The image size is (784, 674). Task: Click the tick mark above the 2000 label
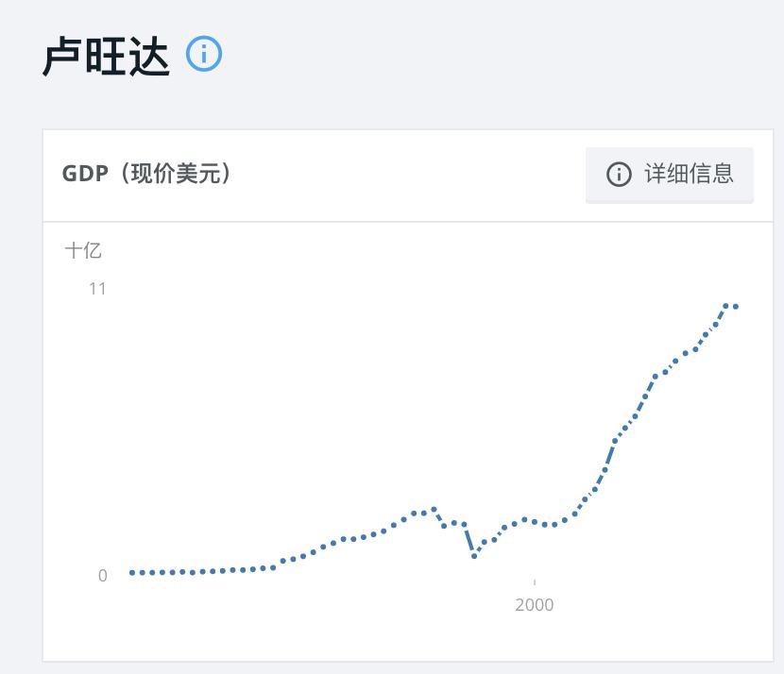[536, 583]
